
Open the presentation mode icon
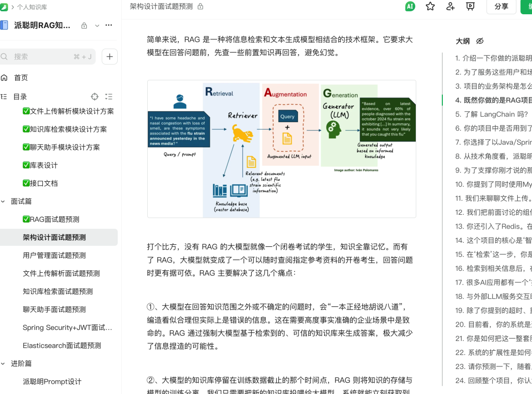(x=470, y=6)
